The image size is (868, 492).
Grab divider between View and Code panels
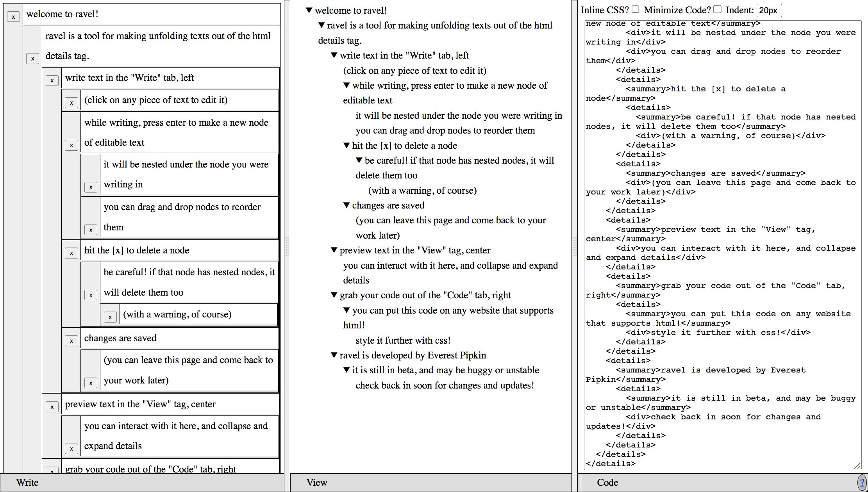[x=575, y=246]
